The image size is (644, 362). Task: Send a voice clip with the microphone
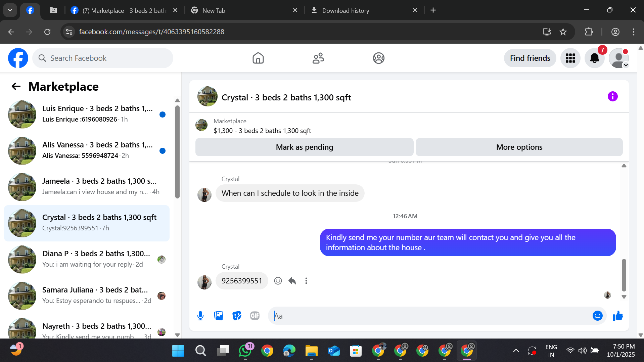tap(200, 316)
